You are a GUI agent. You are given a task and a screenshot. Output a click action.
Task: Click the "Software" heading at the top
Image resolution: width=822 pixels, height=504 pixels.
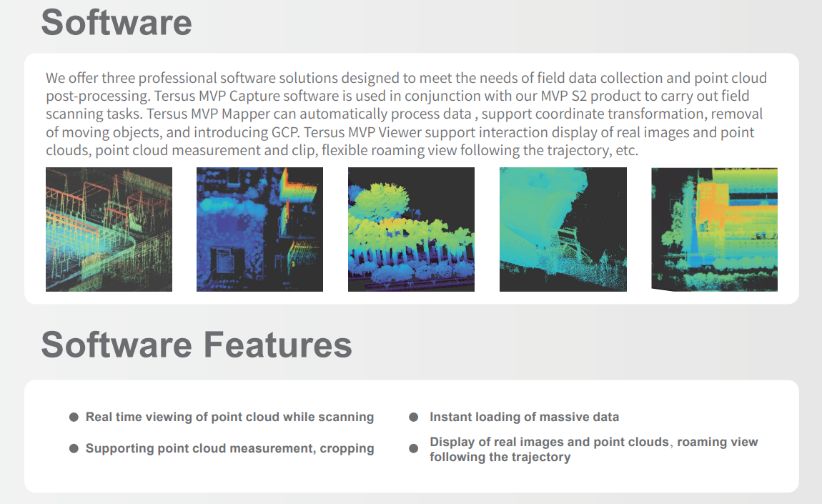[x=117, y=22]
